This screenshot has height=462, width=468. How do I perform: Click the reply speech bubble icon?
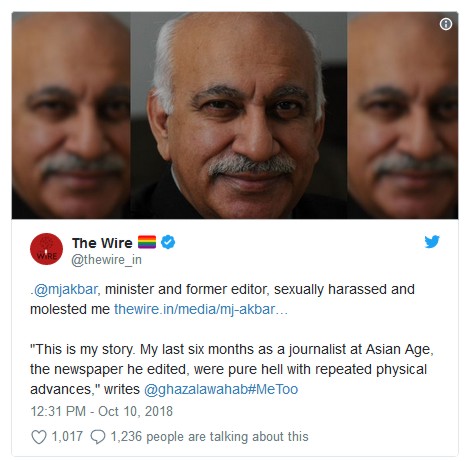[98, 437]
